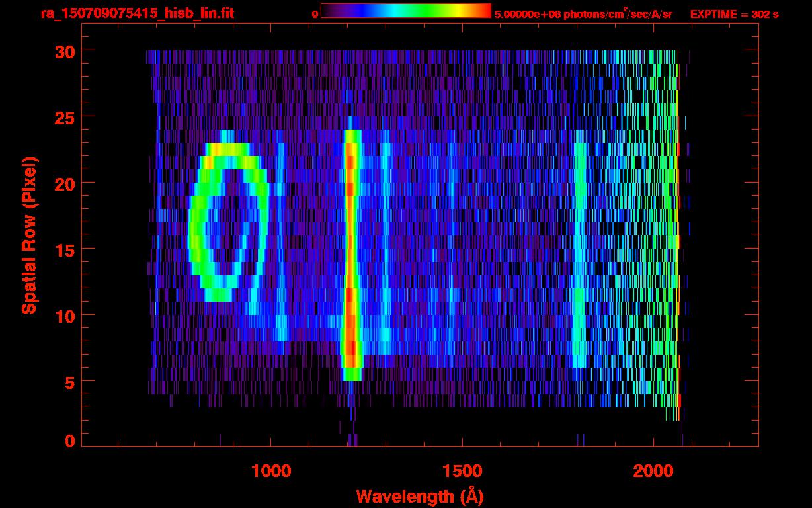Click the Wavelength (Å) axis title
Viewport: 812px width, 508px height.
(418, 496)
